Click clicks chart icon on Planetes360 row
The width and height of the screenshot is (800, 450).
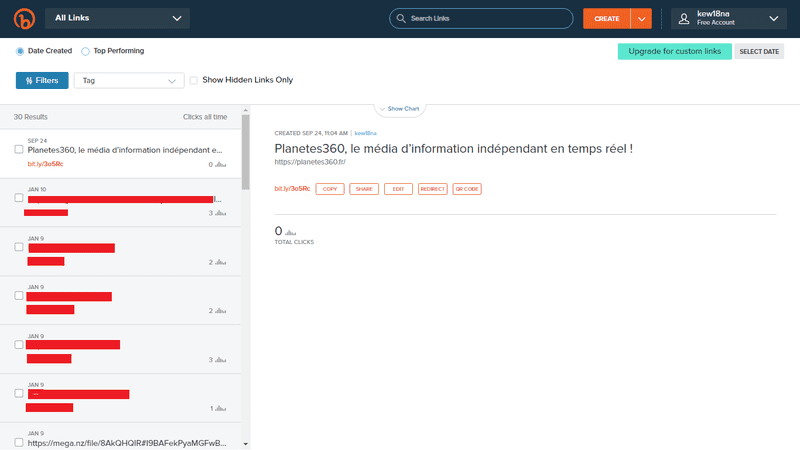coord(220,164)
